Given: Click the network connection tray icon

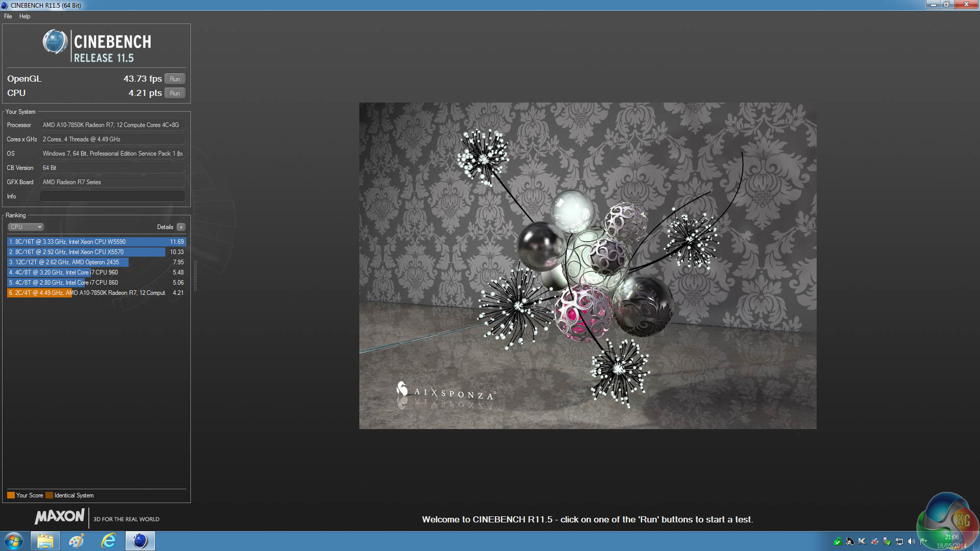Looking at the screenshot, I should [x=899, y=541].
